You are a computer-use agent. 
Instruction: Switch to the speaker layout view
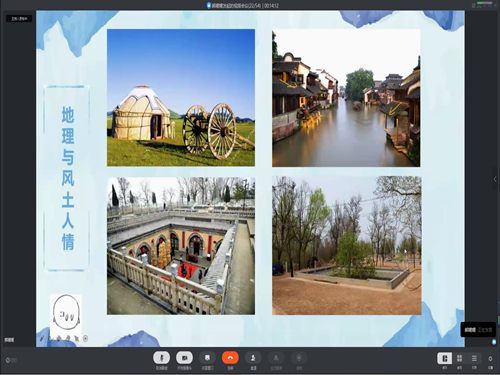(445, 358)
